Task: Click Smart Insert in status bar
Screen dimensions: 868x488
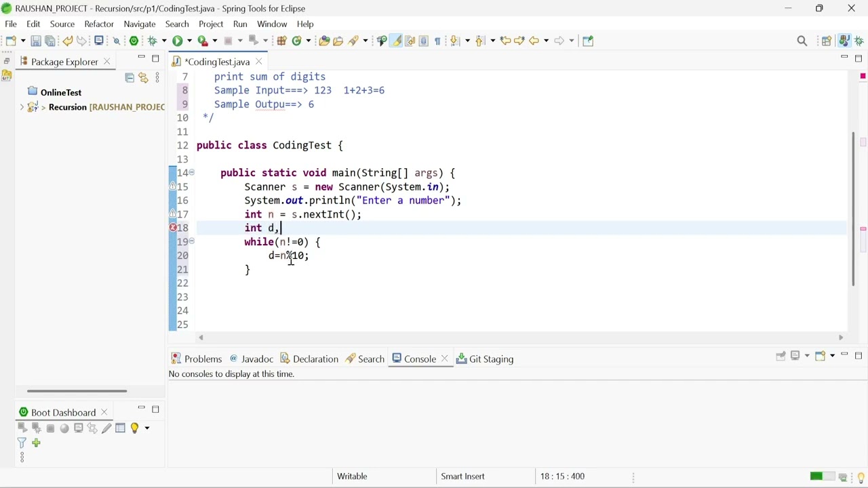Action: pyautogui.click(x=462, y=476)
